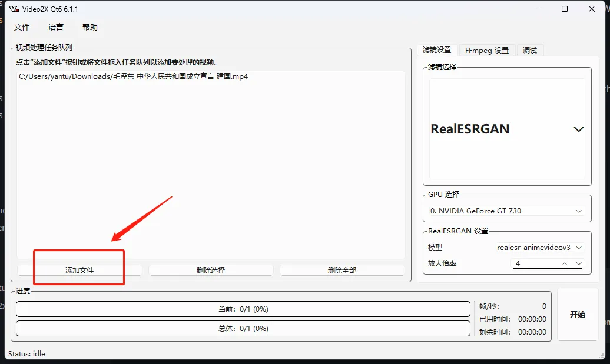Switch to the 调试 tab
This screenshot has height=364, width=610.
[530, 50]
